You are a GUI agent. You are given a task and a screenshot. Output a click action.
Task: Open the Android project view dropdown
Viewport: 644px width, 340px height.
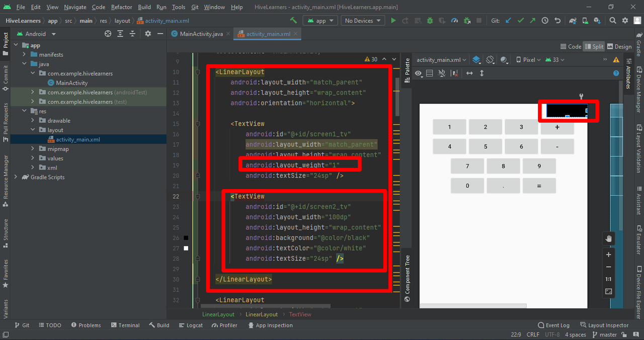(36, 34)
